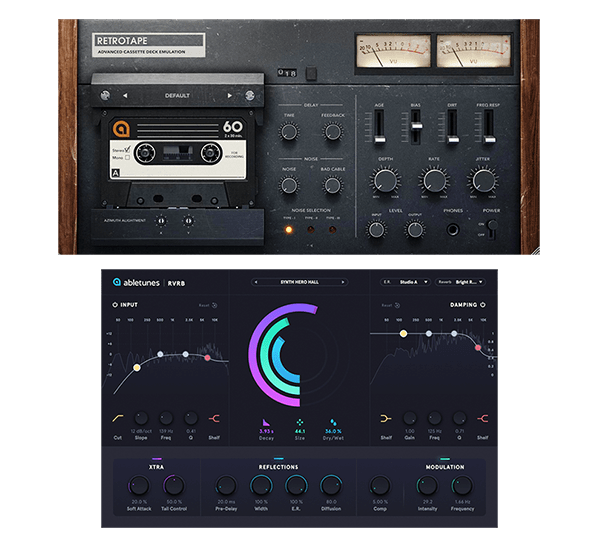Click the Freq Resp fader handle
The width and height of the screenshot is (600, 543).
[x=489, y=140]
